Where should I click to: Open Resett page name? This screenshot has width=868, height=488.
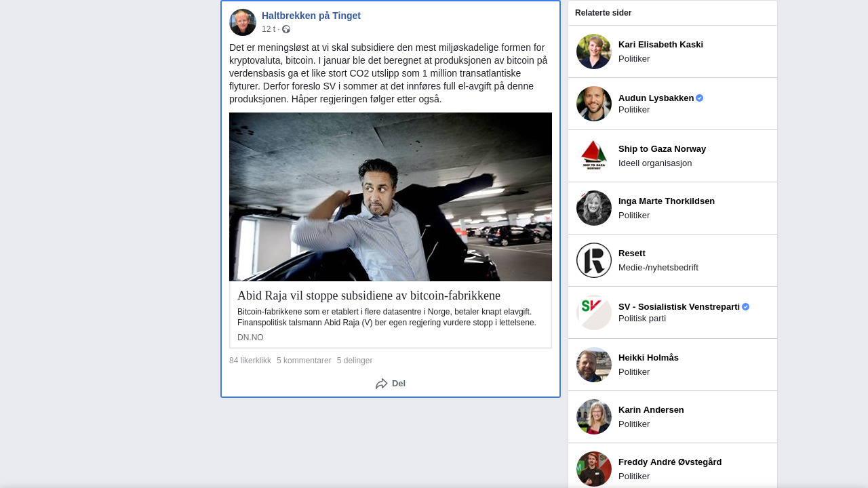click(x=632, y=253)
